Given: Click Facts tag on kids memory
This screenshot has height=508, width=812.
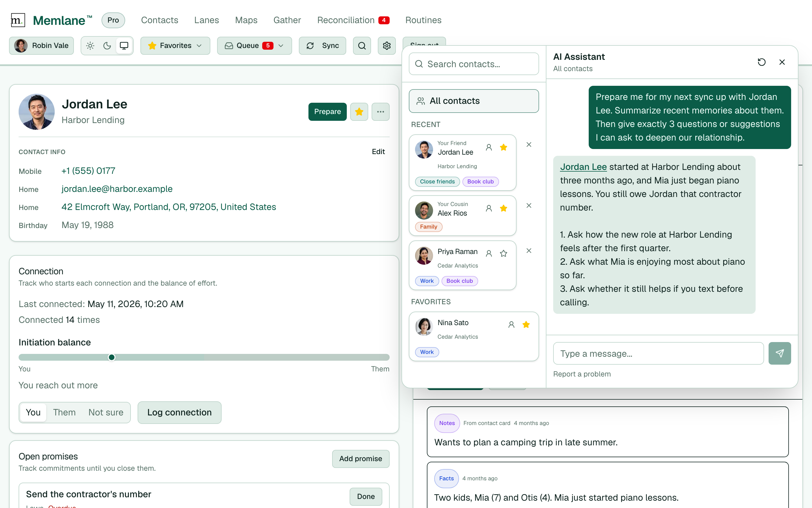Looking at the screenshot, I should pyautogui.click(x=446, y=478).
